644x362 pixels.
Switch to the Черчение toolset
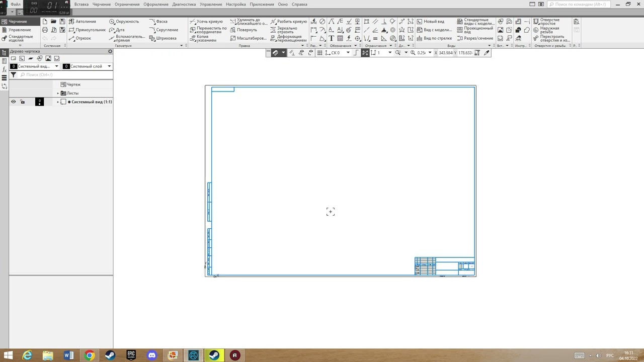click(20, 22)
